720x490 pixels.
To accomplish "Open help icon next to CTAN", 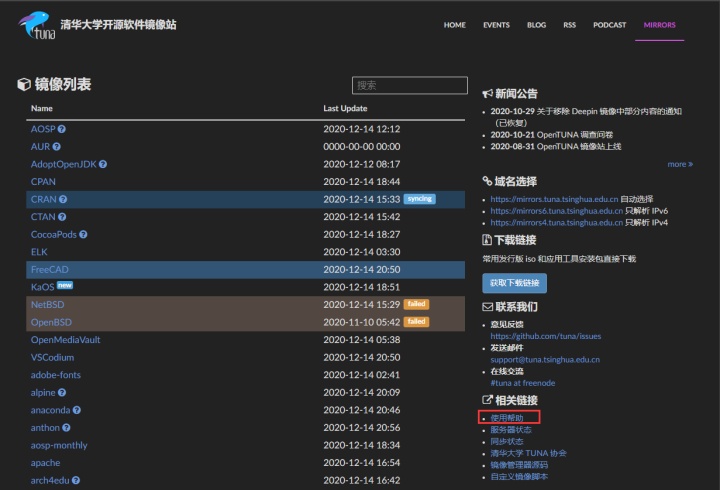I will [x=62, y=217].
